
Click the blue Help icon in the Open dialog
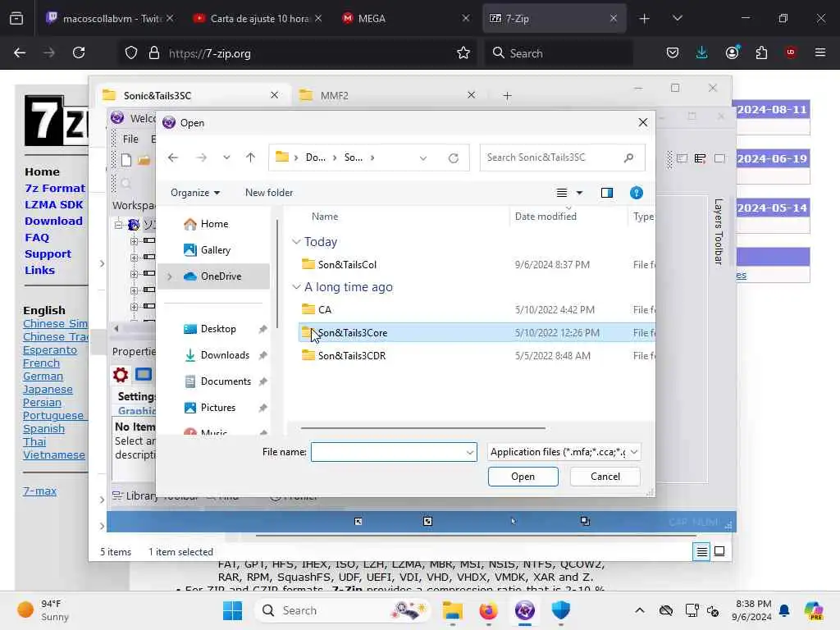coord(636,193)
